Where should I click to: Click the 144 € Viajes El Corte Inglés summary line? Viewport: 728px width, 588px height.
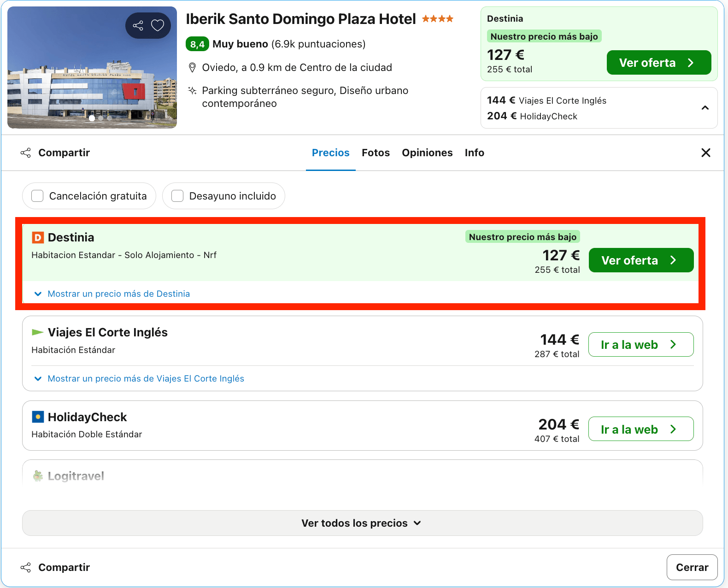[547, 100]
